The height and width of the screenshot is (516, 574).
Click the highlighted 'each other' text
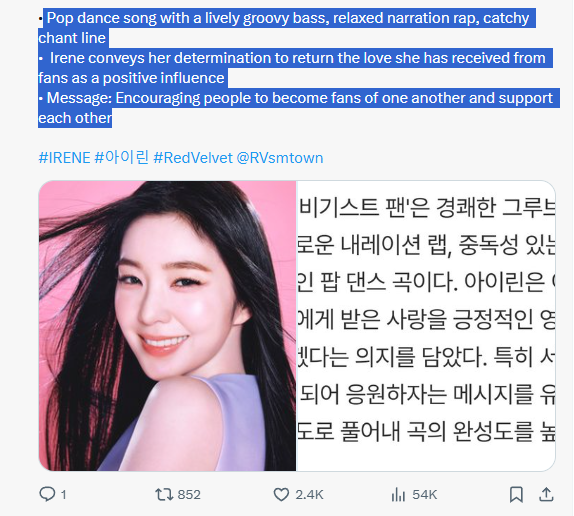tap(75, 118)
